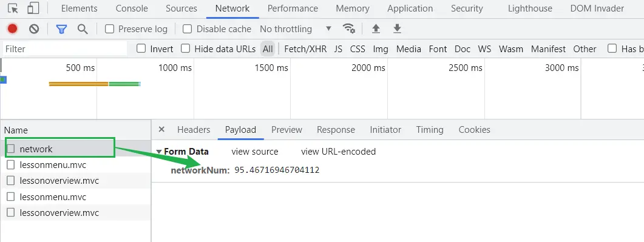Toggle the blue filter funnel icon
Image resolution: width=644 pixels, height=242 pixels.
pos(61,29)
